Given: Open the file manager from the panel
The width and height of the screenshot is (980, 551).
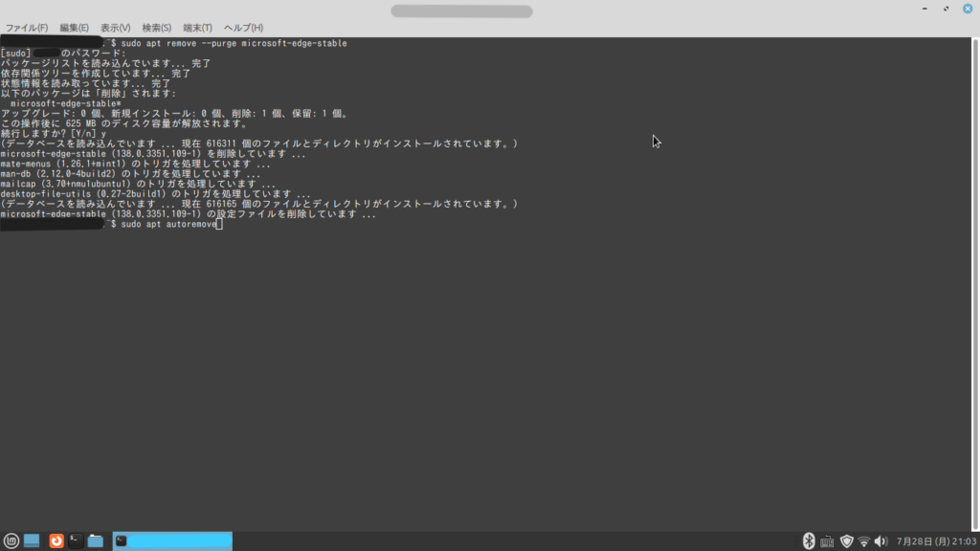Looking at the screenshot, I should click(96, 541).
